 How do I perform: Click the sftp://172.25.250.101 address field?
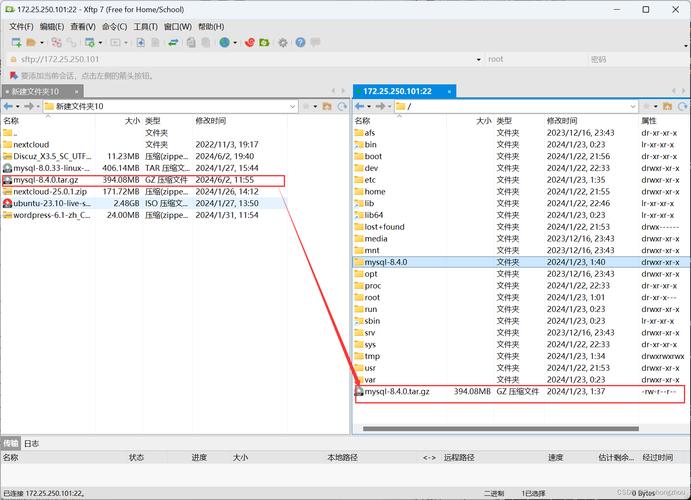pyautogui.click(x=242, y=59)
